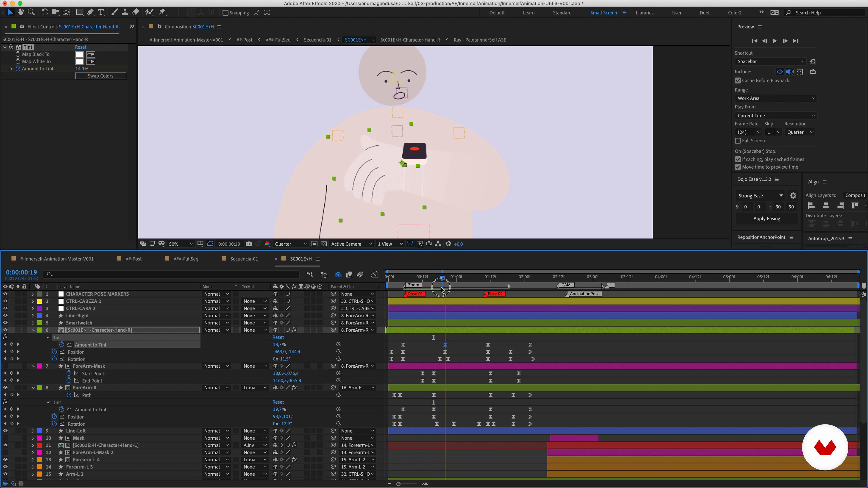This screenshot has height=488, width=868.
Task: Open #-Innerself-Animation-Master-V001 timeline tab
Action: click(57, 259)
